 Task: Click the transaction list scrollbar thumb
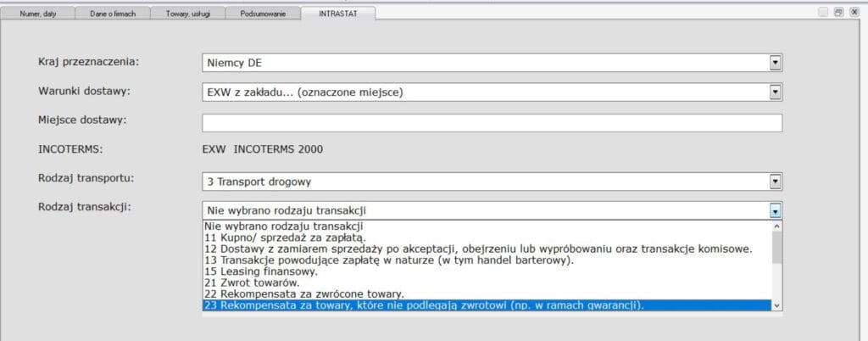pyautogui.click(x=776, y=247)
